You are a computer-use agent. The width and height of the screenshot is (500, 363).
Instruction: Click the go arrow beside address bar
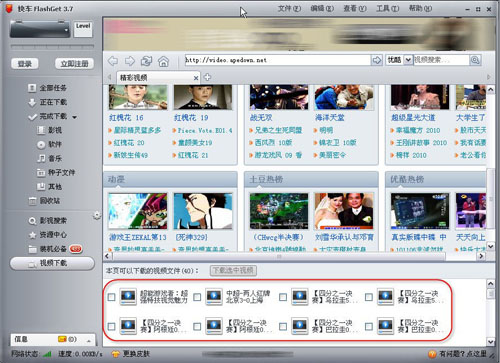point(377,60)
